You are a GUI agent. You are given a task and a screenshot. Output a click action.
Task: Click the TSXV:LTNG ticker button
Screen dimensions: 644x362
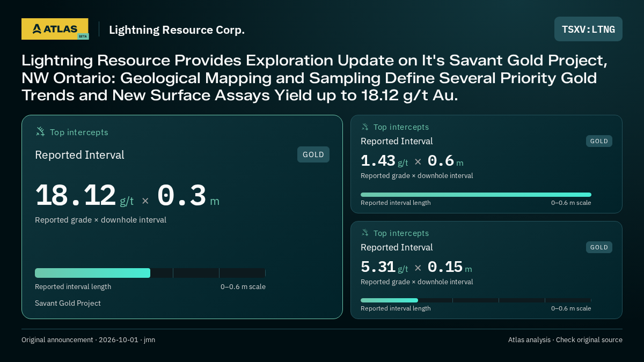tap(588, 29)
